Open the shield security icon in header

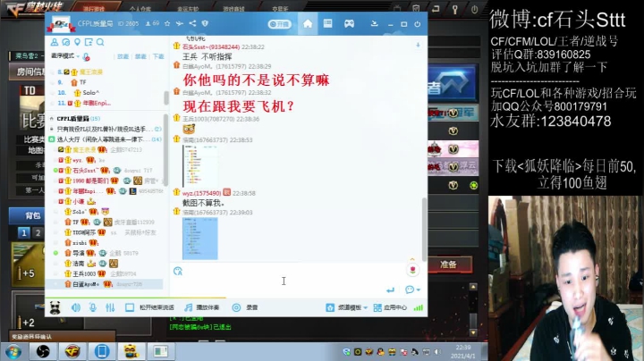coord(205,23)
